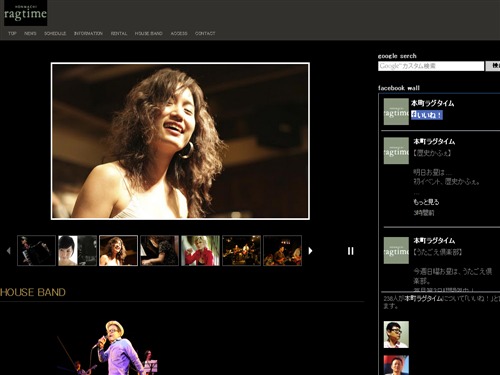Open the HOUSE BAND navigation item
Screen dimensions: 500x375
149,33
